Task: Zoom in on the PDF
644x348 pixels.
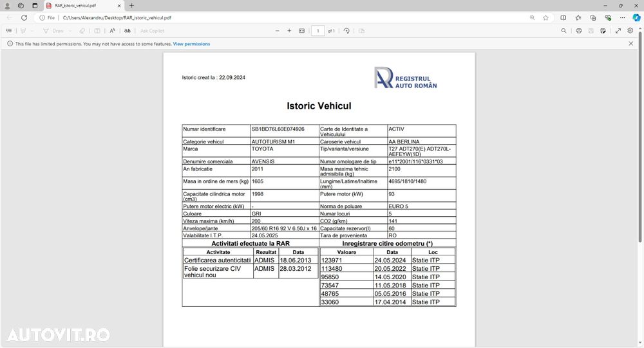Action: 289,31
